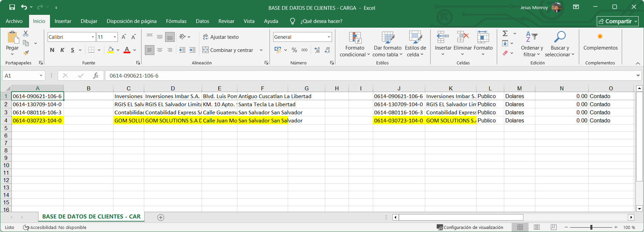Switch to the Fórmulas tab
The width and height of the screenshot is (644, 232).
tap(176, 21)
